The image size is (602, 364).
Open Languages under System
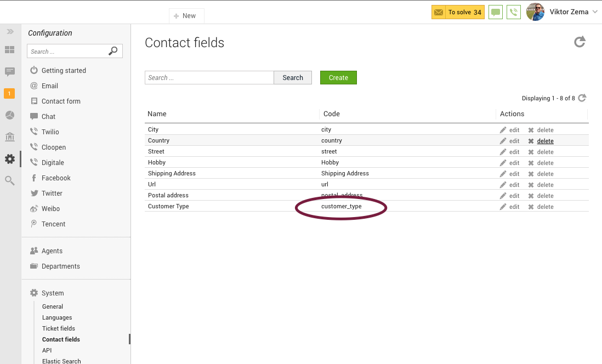point(57,317)
